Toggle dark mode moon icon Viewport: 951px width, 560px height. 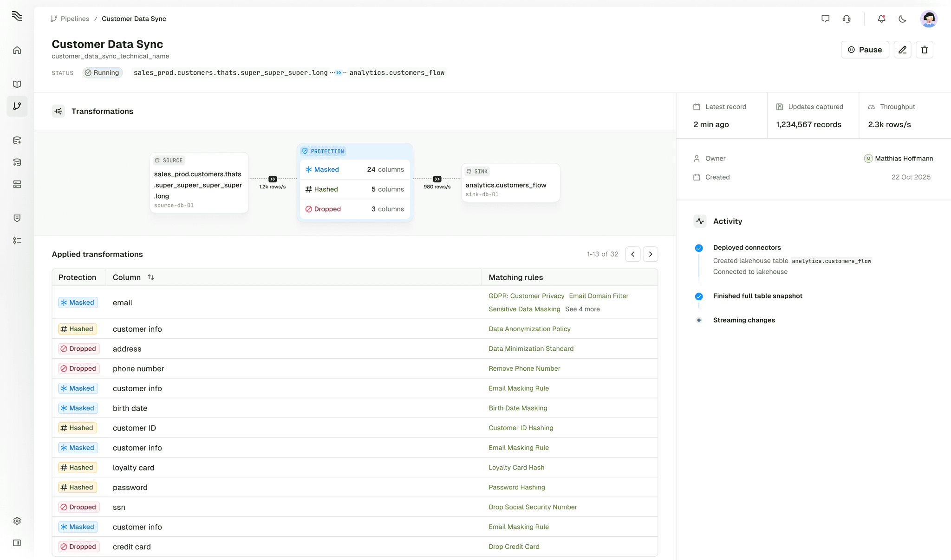(902, 19)
